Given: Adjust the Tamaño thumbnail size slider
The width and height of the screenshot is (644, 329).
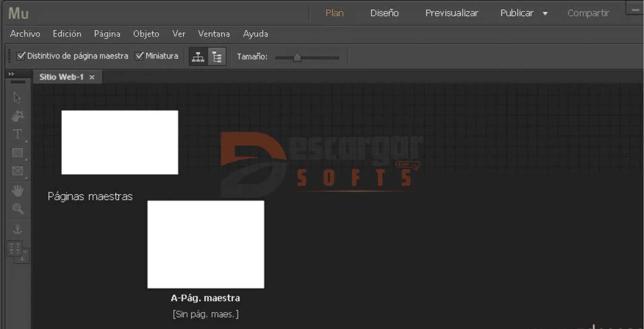Looking at the screenshot, I should pos(297,57).
